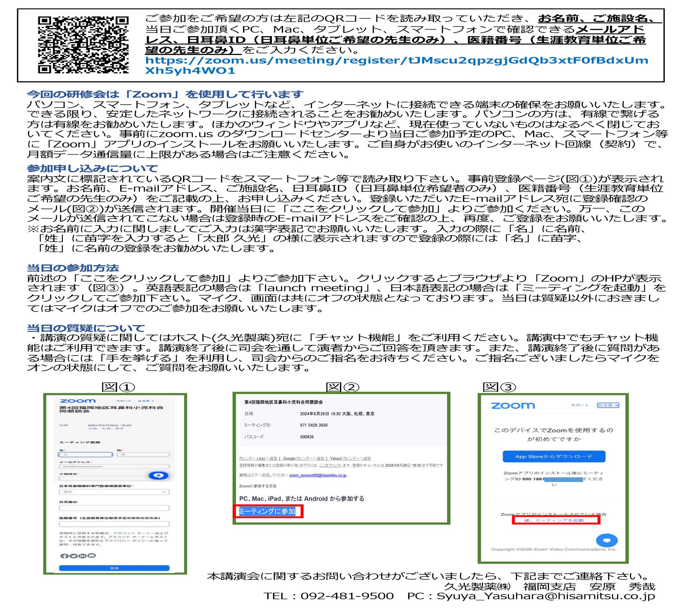678x616 pixels.
Task: Click the blue chat bubble in figure ①
Action: tap(159, 476)
